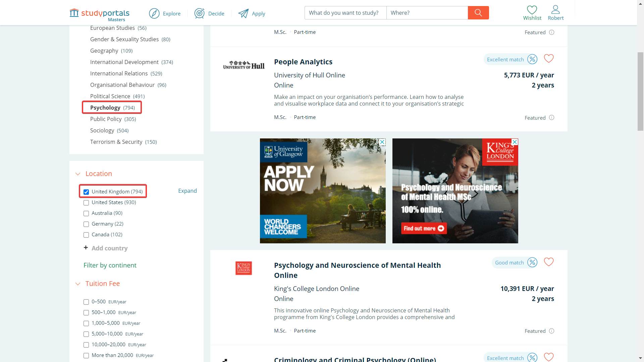Check the 10,000–20,000 EUR/year tuition filter

86,345
